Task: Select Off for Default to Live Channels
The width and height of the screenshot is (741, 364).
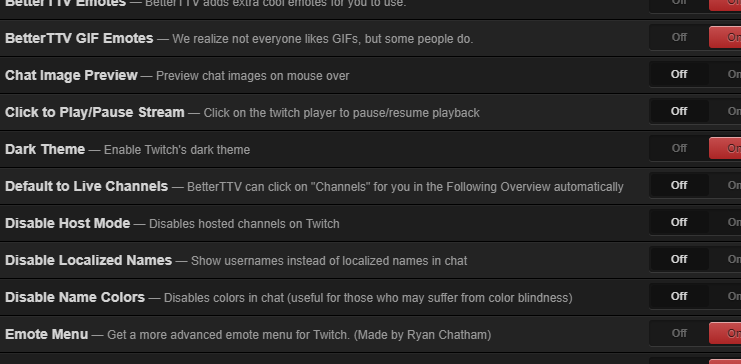Action: click(679, 185)
